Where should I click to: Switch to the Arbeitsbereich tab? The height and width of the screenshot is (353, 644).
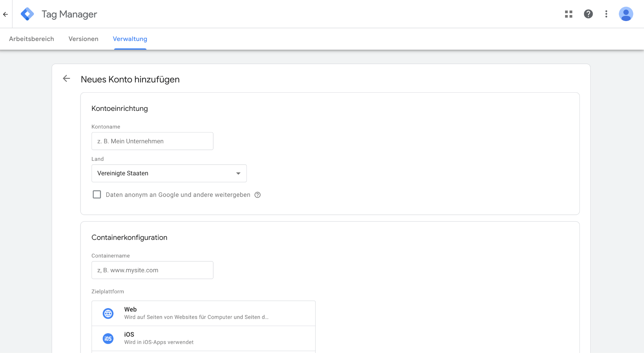click(31, 39)
